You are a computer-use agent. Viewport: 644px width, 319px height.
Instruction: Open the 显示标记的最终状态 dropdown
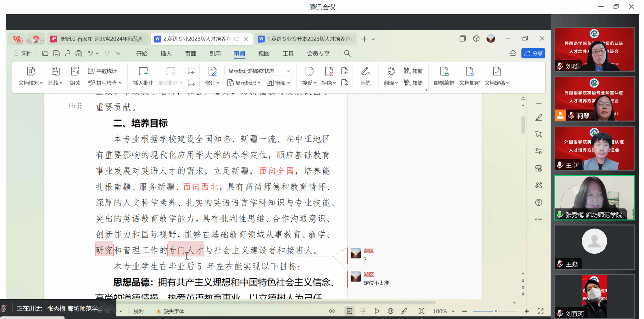pos(259,71)
